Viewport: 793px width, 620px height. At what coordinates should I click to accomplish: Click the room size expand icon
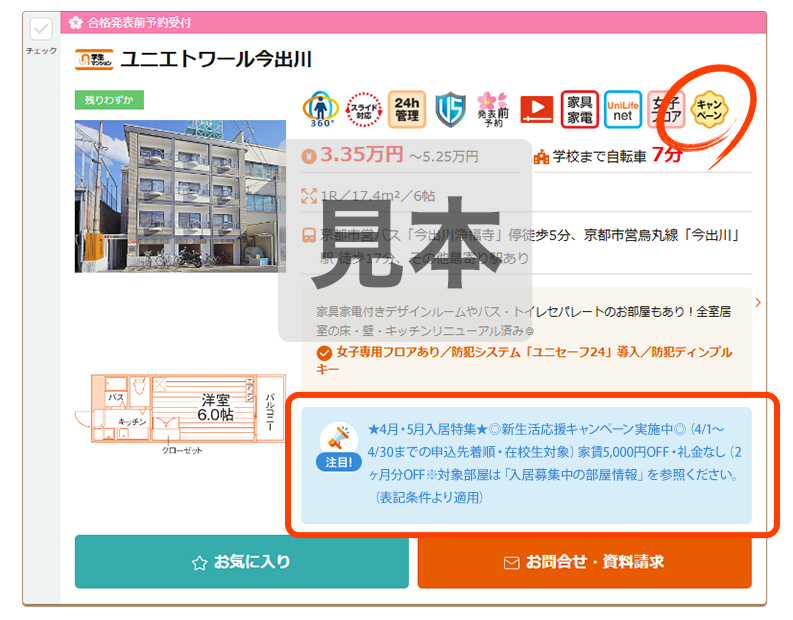coord(309,196)
